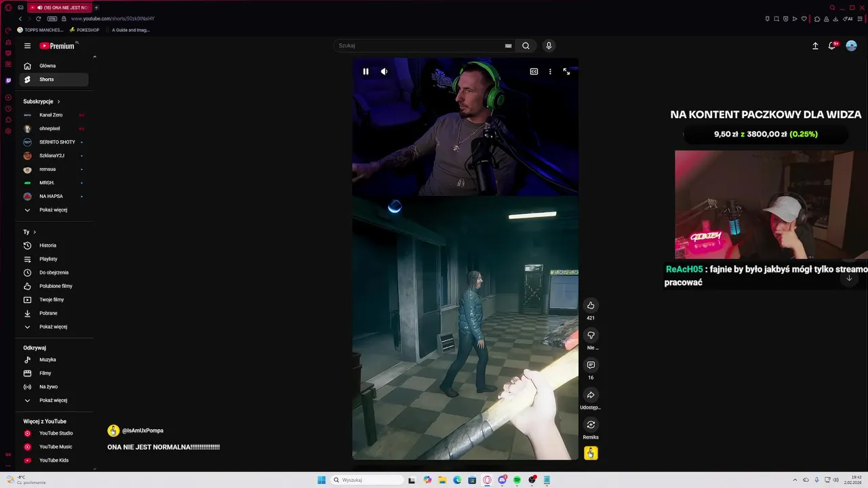Image resolution: width=868 pixels, height=488 pixels.
Task: Expand Pokaż więcej under subscriptions
Action: pos(54,210)
